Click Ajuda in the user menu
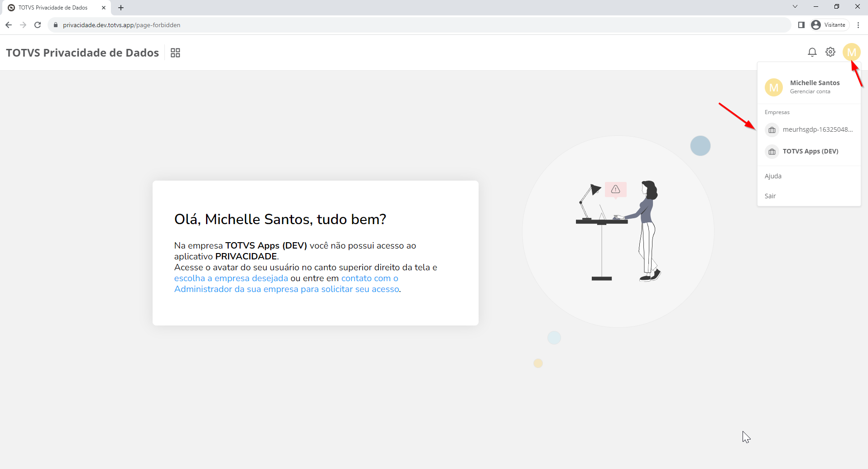The height and width of the screenshot is (469, 868). (773, 176)
